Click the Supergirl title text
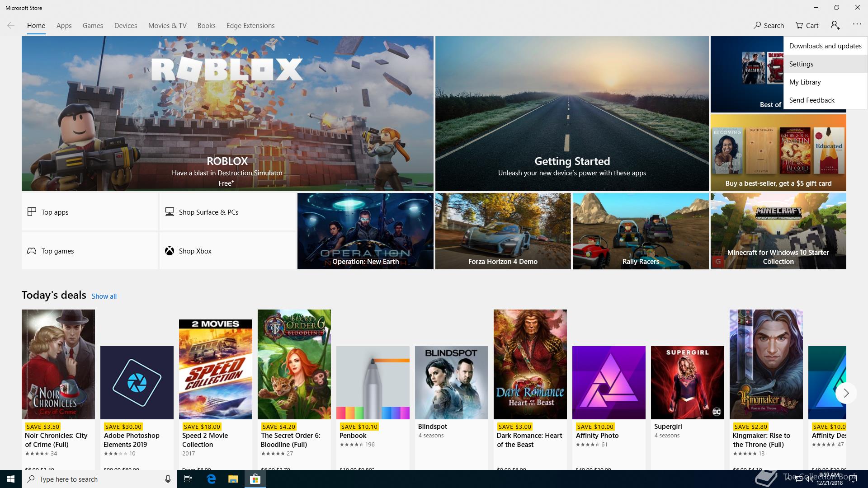 (x=668, y=427)
